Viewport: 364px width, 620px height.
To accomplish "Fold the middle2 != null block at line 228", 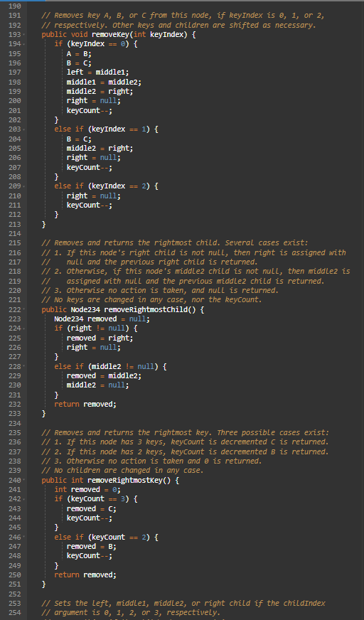I will tap(24, 365).
